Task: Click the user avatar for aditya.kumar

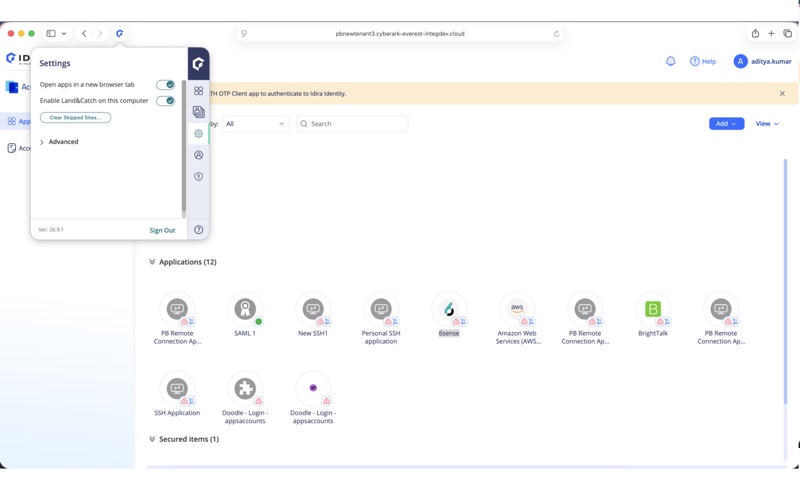Action: tap(740, 61)
